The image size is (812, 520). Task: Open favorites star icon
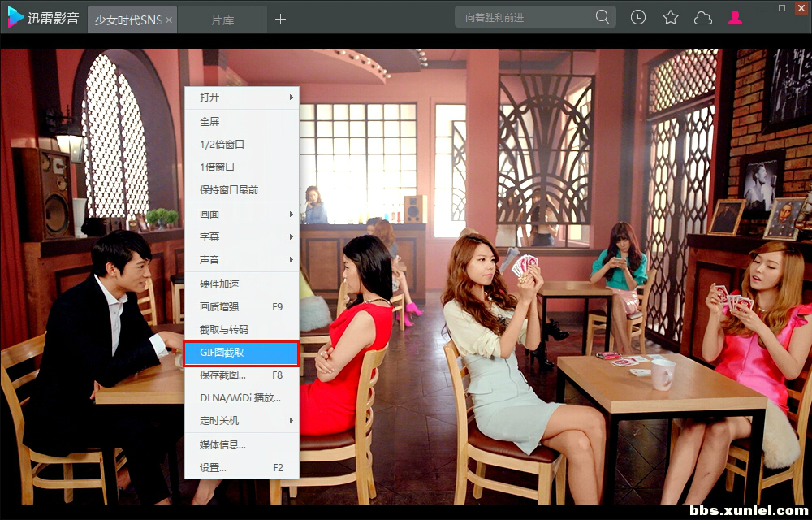(x=671, y=17)
